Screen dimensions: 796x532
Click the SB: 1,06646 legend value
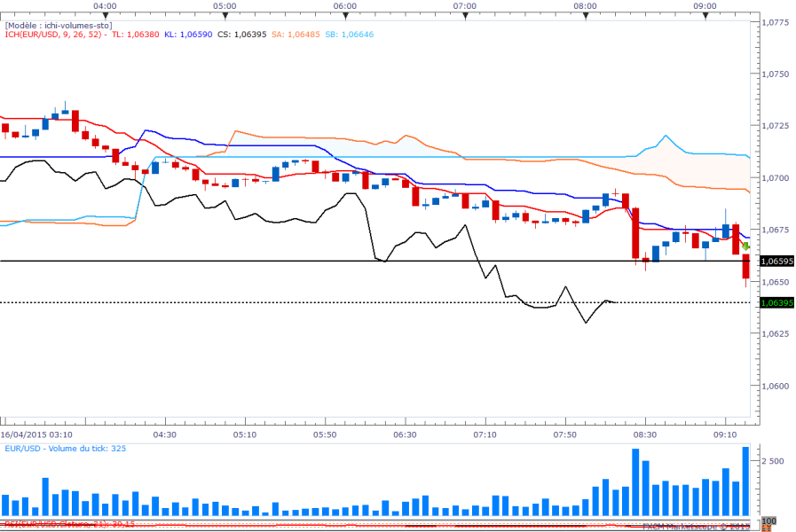(350, 35)
